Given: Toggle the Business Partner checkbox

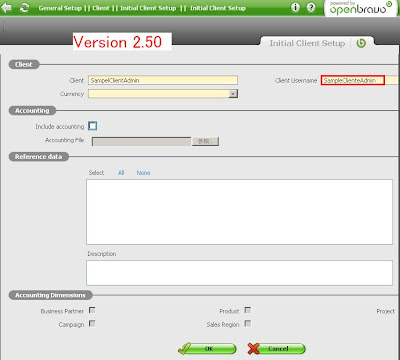Looking at the screenshot, I should tap(92, 310).
